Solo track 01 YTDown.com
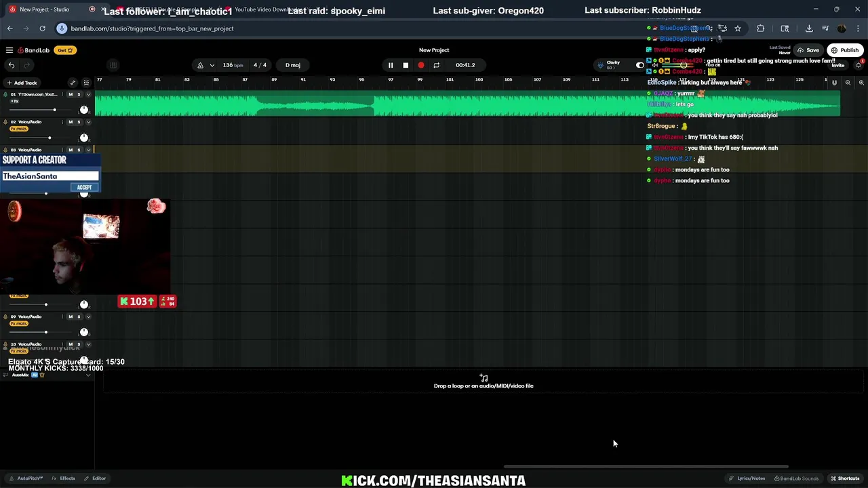 click(x=79, y=94)
